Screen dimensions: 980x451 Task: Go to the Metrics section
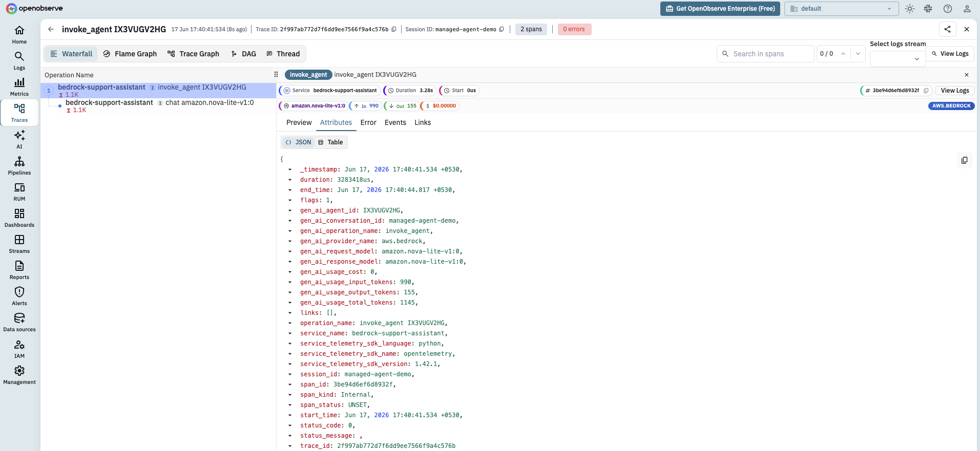(19, 87)
